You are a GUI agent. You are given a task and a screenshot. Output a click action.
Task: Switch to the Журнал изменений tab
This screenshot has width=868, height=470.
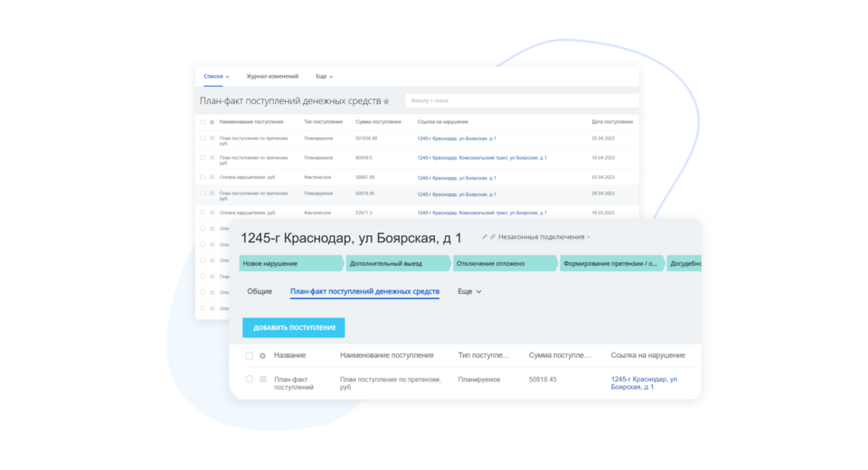click(x=272, y=77)
